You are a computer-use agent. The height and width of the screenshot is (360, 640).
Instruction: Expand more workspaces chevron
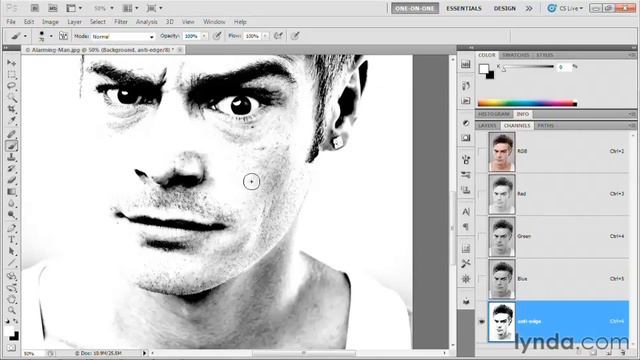tap(529, 8)
